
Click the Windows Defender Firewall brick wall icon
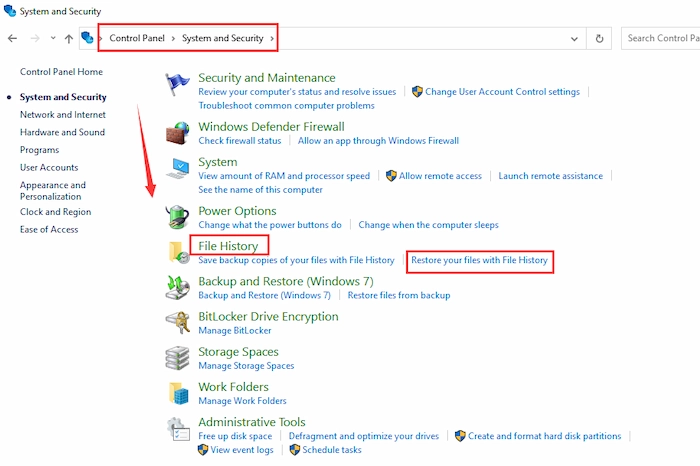point(177,133)
